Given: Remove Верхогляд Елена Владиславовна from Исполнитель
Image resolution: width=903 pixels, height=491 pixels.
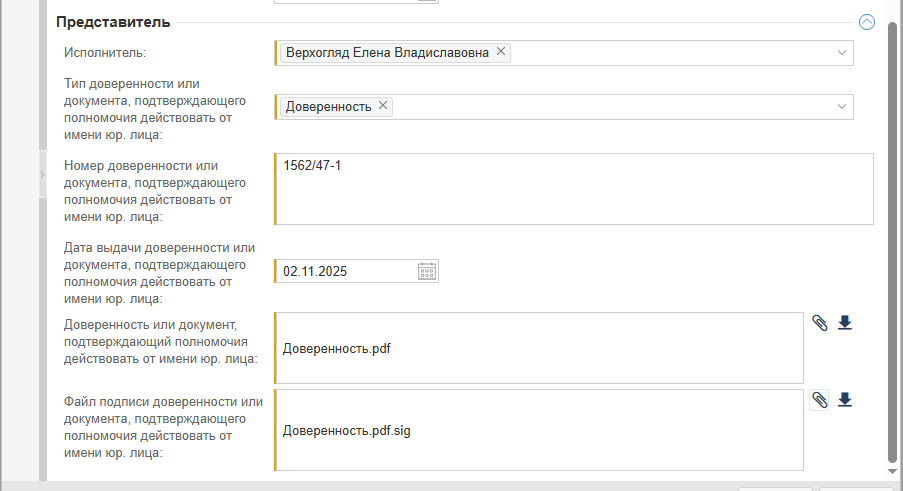Looking at the screenshot, I should [501, 52].
